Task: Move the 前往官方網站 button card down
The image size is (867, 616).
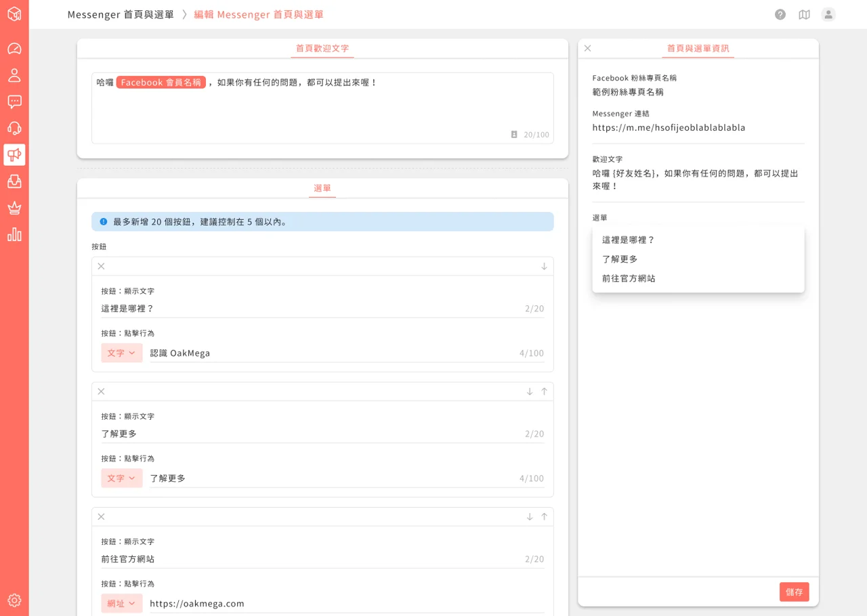Action: click(530, 516)
